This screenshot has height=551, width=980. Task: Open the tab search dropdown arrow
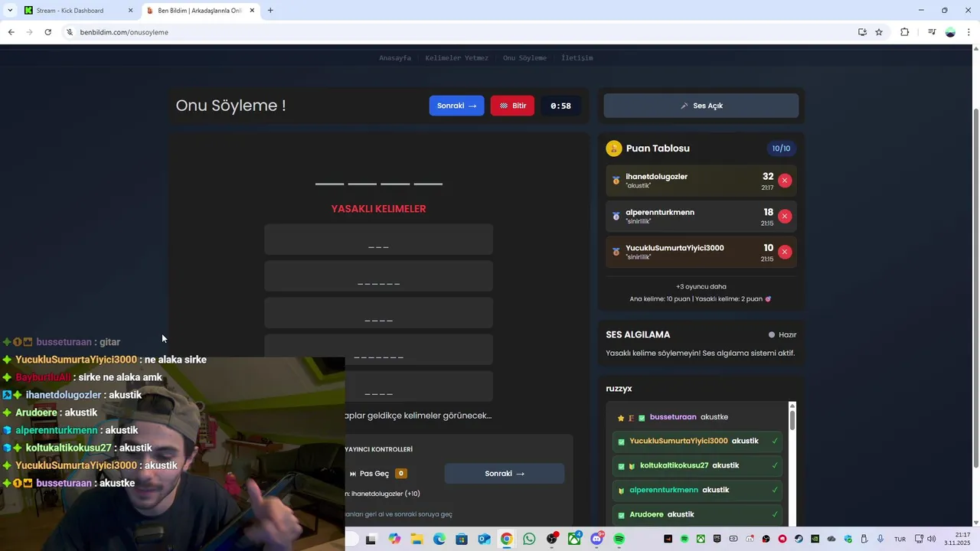click(10, 11)
